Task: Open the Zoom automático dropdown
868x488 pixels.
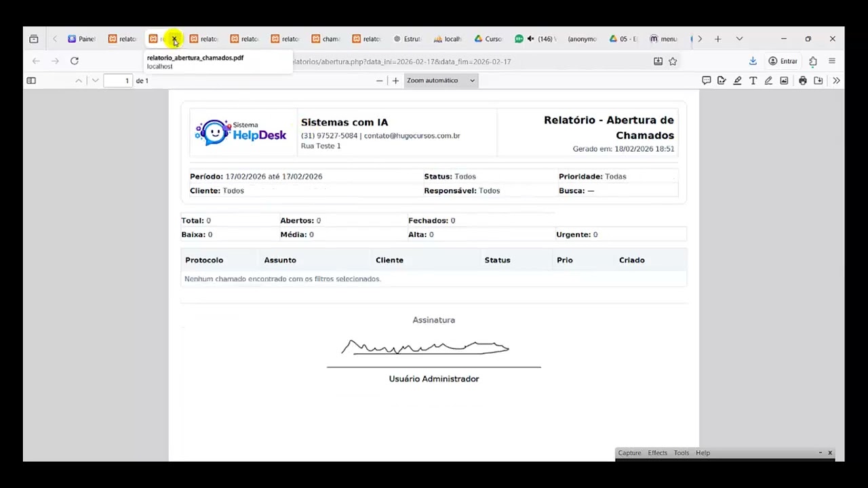Action: click(x=441, y=81)
